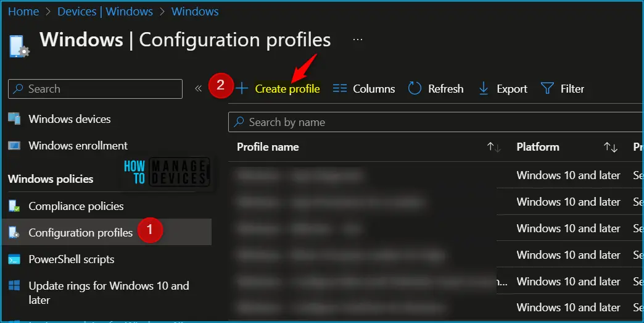Export the configuration profiles
The width and height of the screenshot is (644, 323).
click(x=512, y=89)
